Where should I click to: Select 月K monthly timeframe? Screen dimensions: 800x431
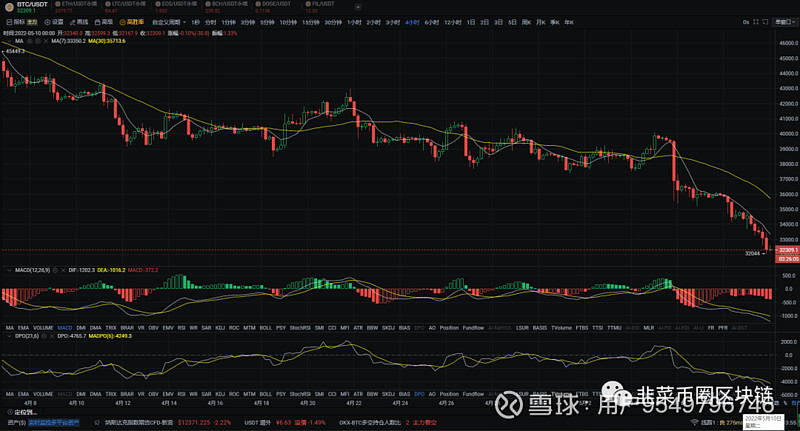coord(541,22)
